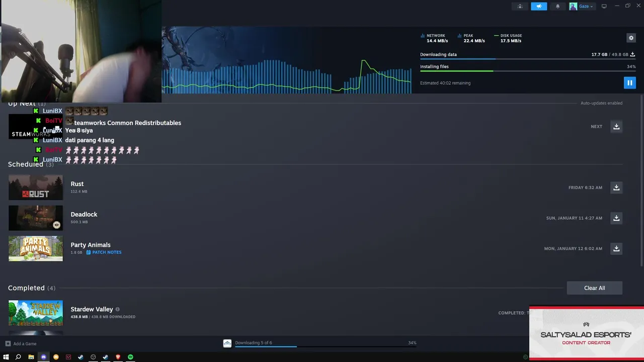Image resolution: width=644 pixels, height=362 pixels.
Task: Start the Party Animals download now
Action: (616, 248)
